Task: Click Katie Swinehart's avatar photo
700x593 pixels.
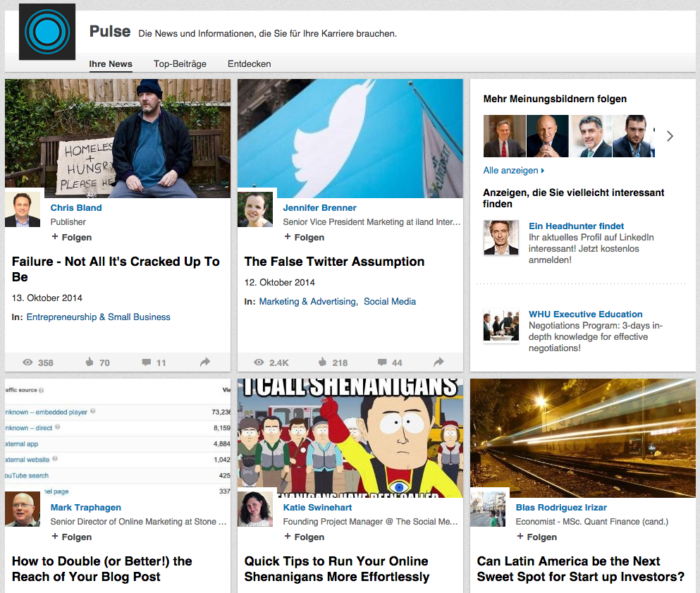Action: [255, 509]
